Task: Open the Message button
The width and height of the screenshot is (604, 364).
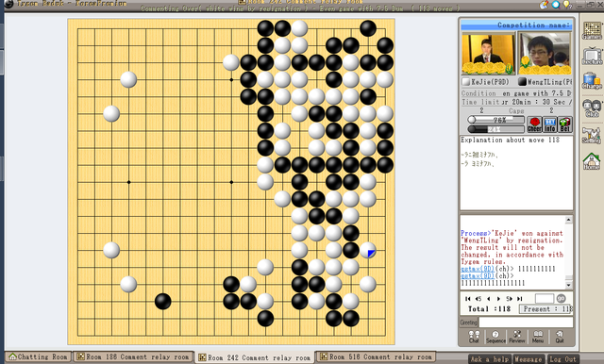Action: click(528, 359)
